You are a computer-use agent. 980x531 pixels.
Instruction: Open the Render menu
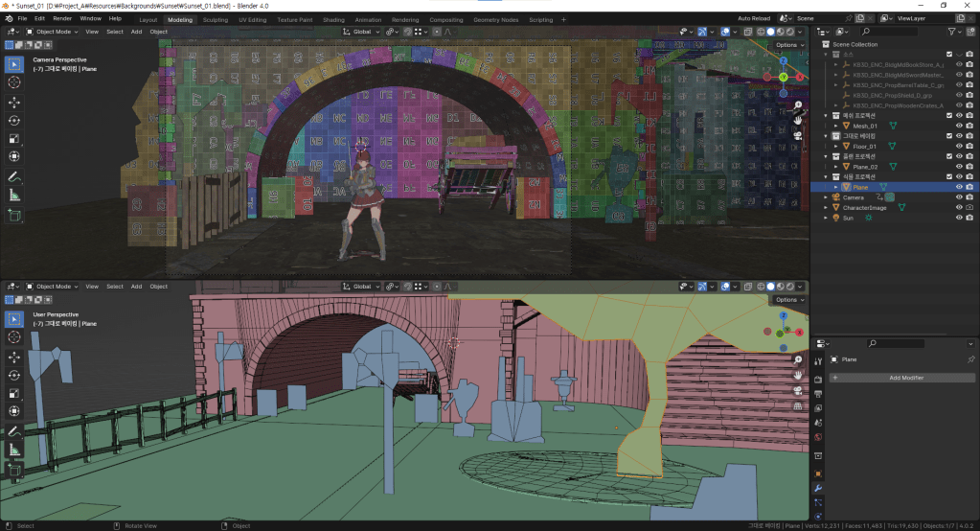tap(62, 19)
